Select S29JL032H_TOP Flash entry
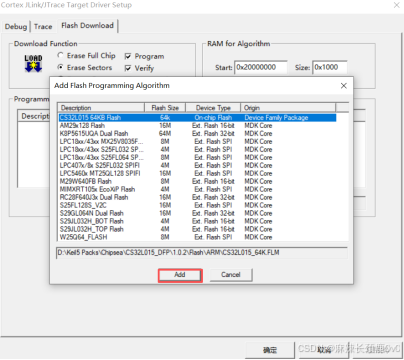 [x=197, y=229]
